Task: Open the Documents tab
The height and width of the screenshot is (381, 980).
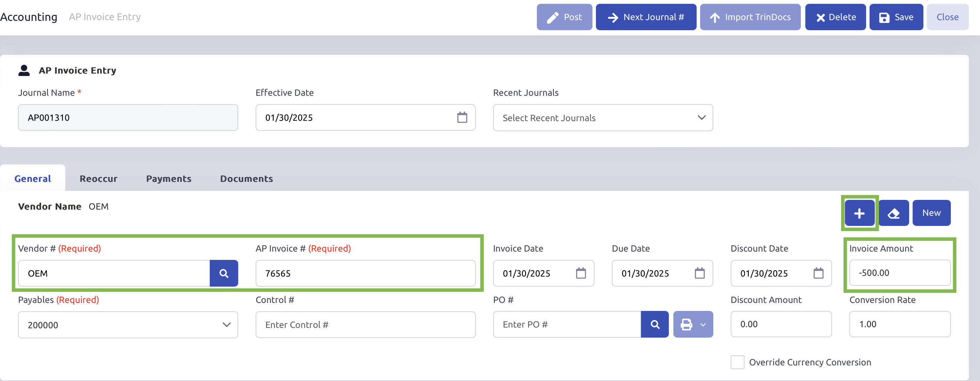Action: click(x=246, y=179)
